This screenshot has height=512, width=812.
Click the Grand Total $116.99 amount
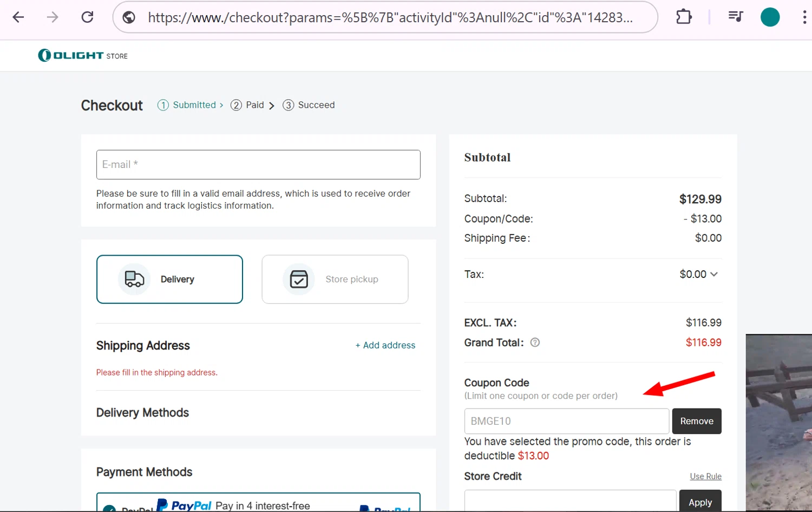coord(703,342)
